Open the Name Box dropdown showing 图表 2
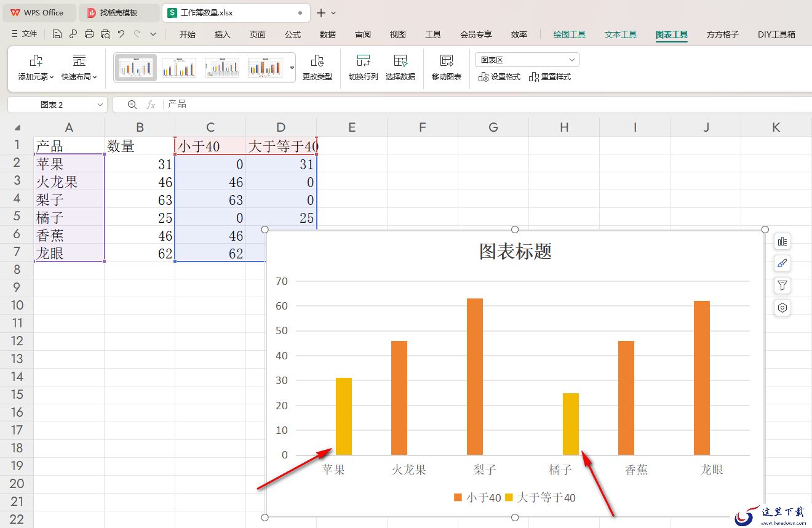The width and height of the screenshot is (812, 528). (x=100, y=105)
